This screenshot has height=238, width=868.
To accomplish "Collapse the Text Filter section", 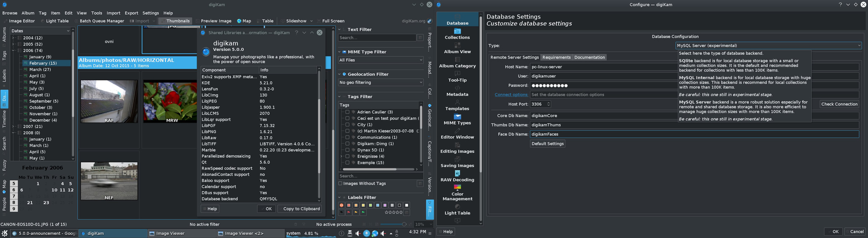I will click(340, 30).
